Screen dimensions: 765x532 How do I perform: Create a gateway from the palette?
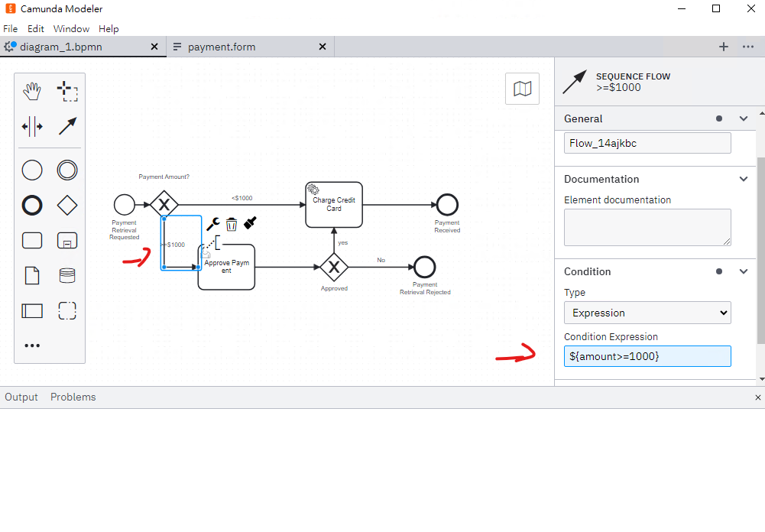pos(67,206)
